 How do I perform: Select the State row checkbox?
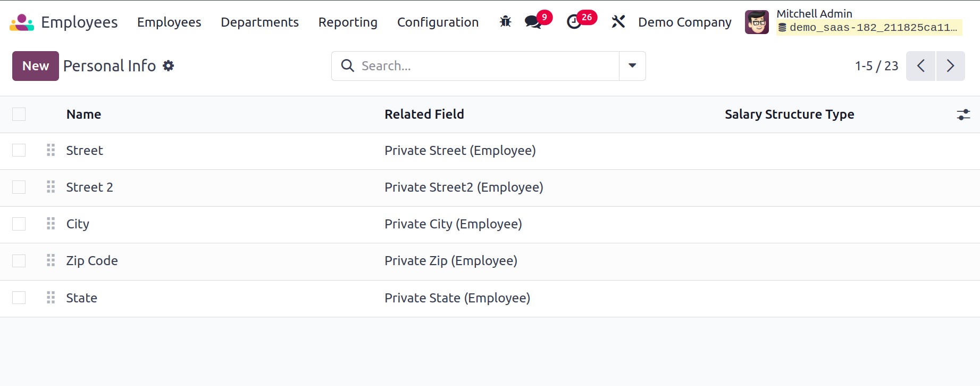19,298
